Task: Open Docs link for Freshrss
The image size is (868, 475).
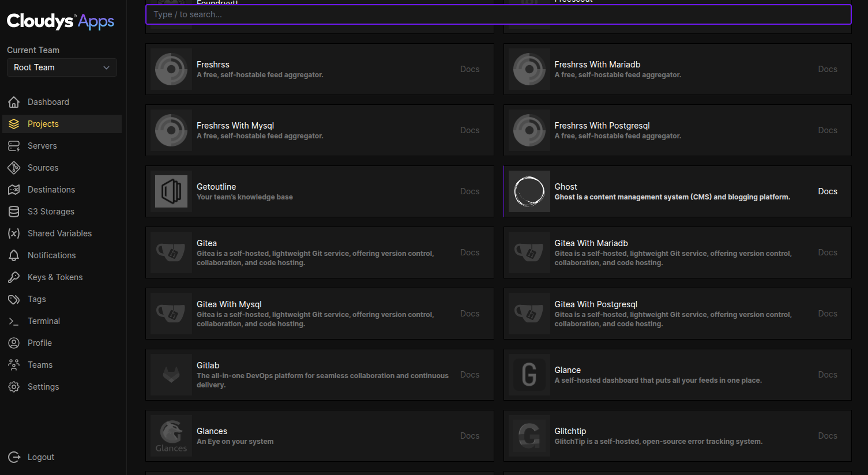Action: (x=469, y=69)
